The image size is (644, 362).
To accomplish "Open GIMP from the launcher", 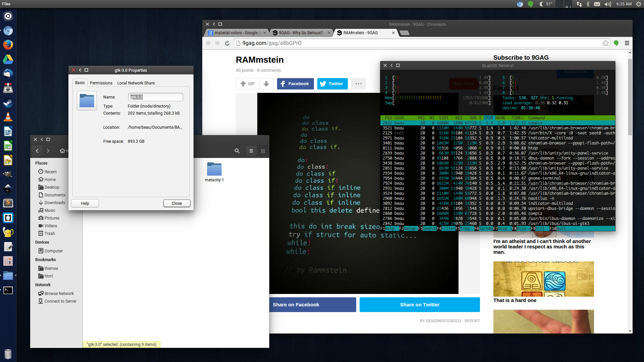I will point(8,174).
